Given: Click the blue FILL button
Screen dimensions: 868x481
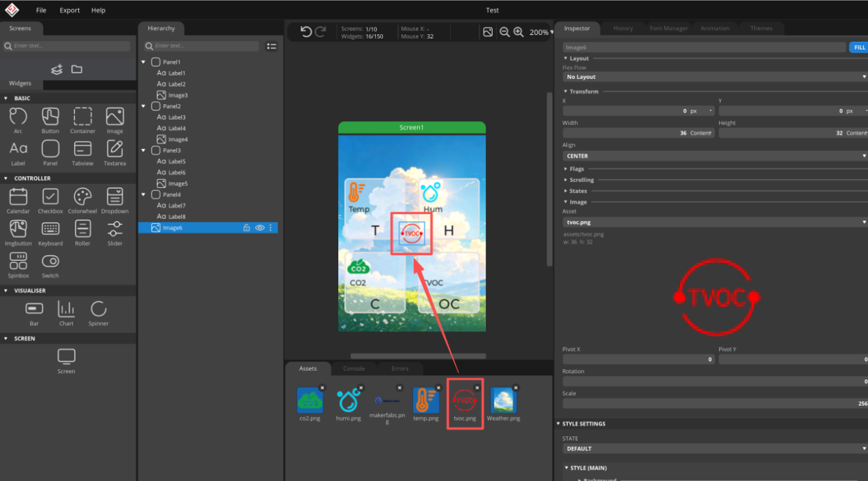Looking at the screenshot, I should tap(859, 48).
